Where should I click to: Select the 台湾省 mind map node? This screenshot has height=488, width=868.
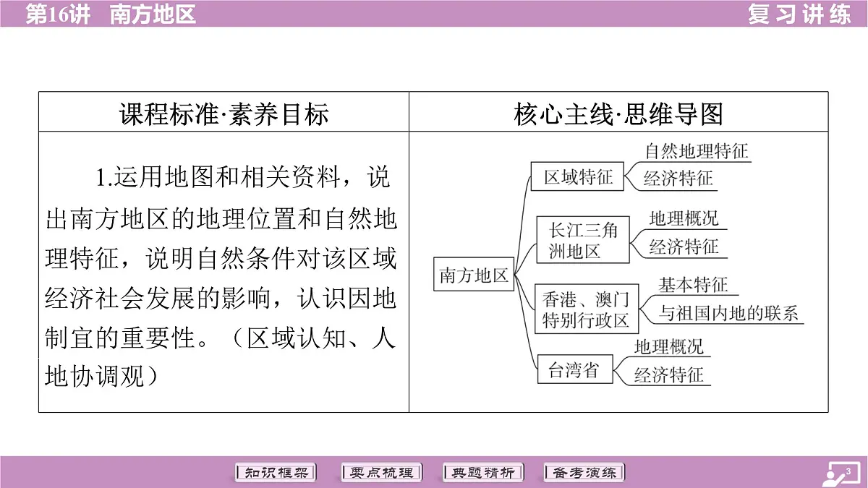574,369
